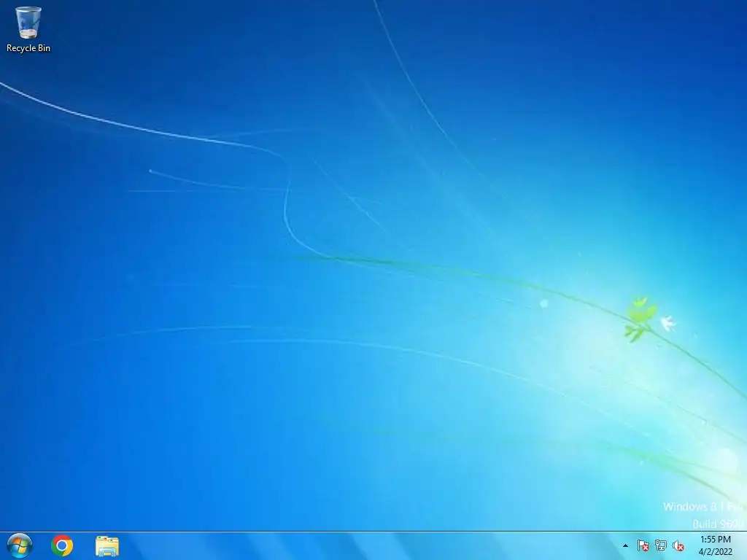Open the Start menu orb

pos(20,545)
